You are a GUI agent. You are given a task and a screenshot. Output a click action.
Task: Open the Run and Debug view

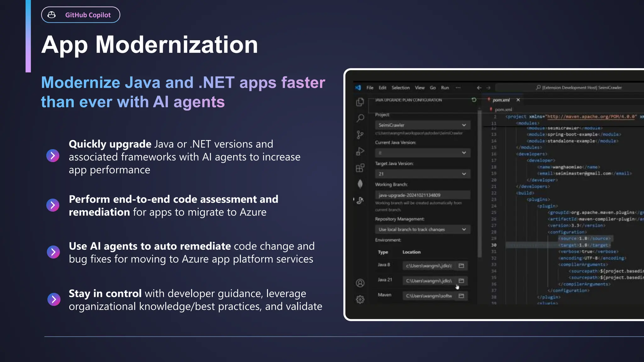[x=360, y=151]
